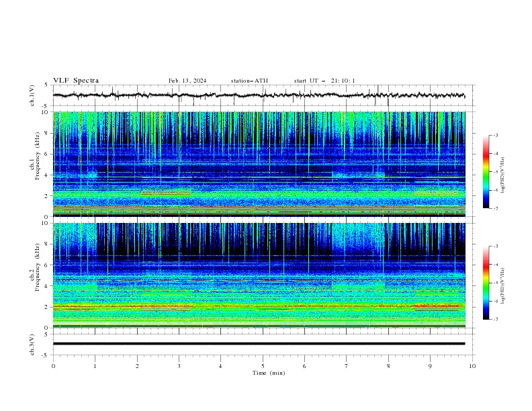Image resolution: width=532 pixels, height=411 pixels.
Task: Click the time axis tick label '5'
Action: [263, 366]
